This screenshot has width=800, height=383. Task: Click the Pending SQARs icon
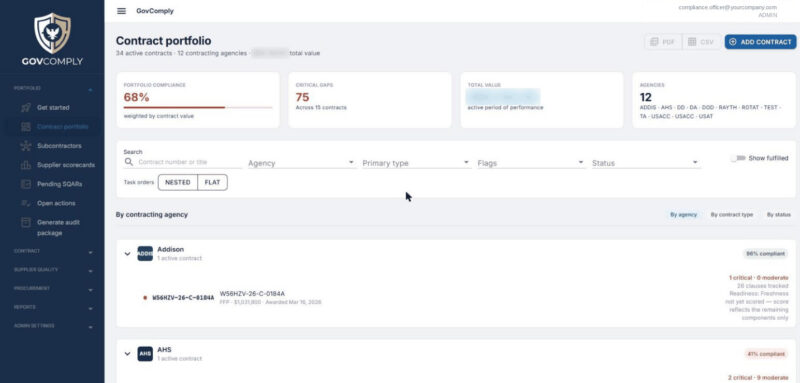26,184
